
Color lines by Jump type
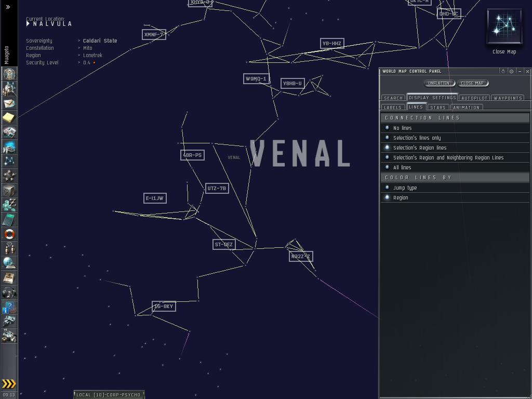tap(455, 188)
